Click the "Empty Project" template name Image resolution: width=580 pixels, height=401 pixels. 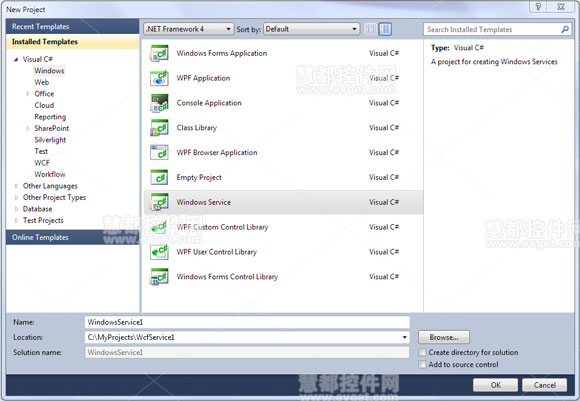(x=199, y=178)
